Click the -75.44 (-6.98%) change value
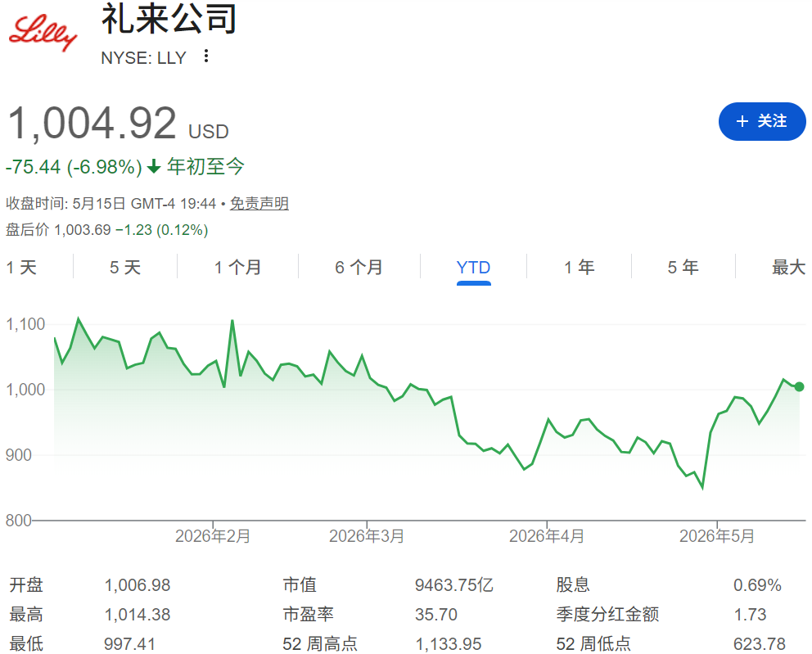The image size is (812, 654). point(74,167)
